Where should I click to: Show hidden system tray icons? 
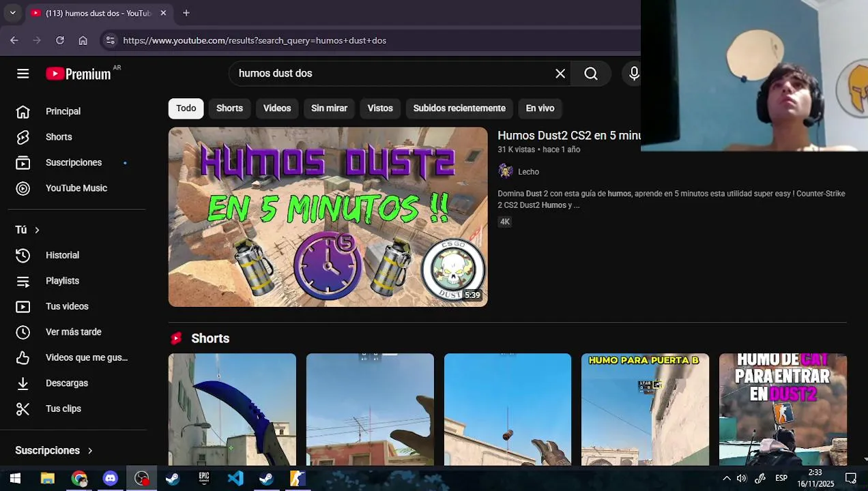[x=727, y=478]
